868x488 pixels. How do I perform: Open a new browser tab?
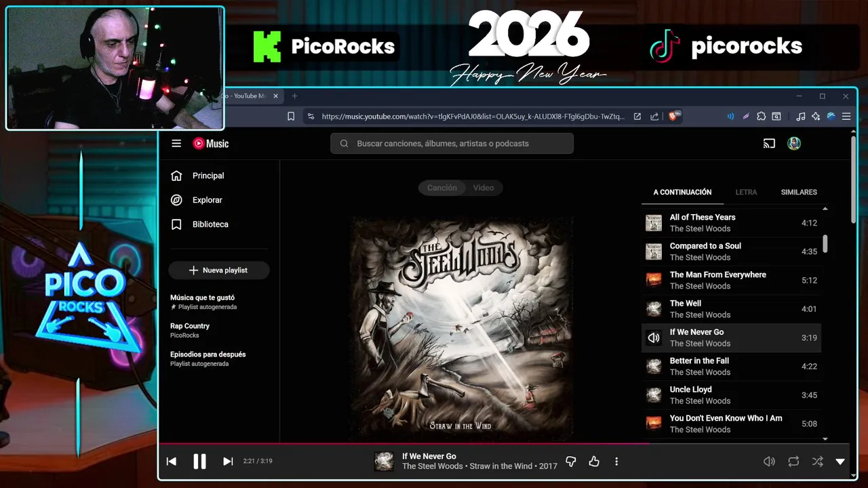pos(294,96)
